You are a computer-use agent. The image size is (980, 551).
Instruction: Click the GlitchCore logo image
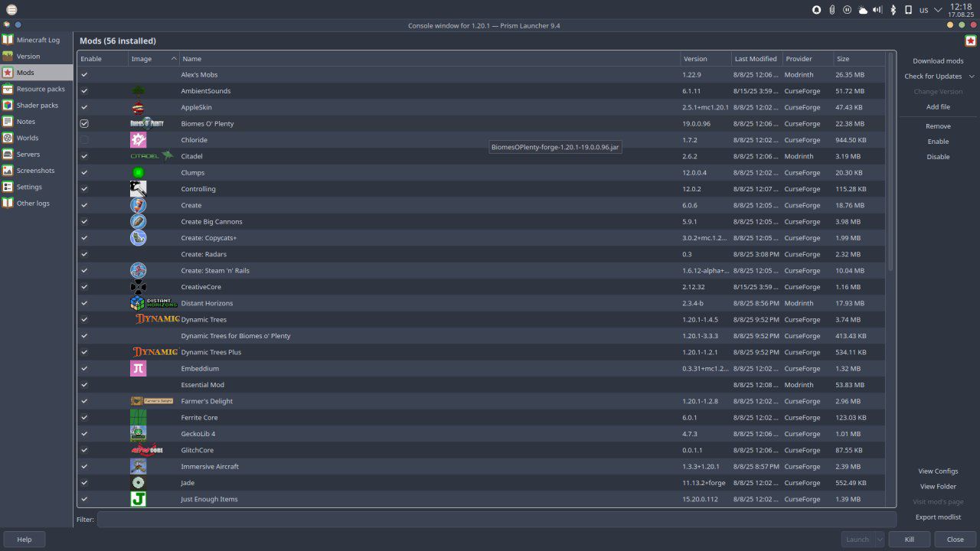coord(147,450)
